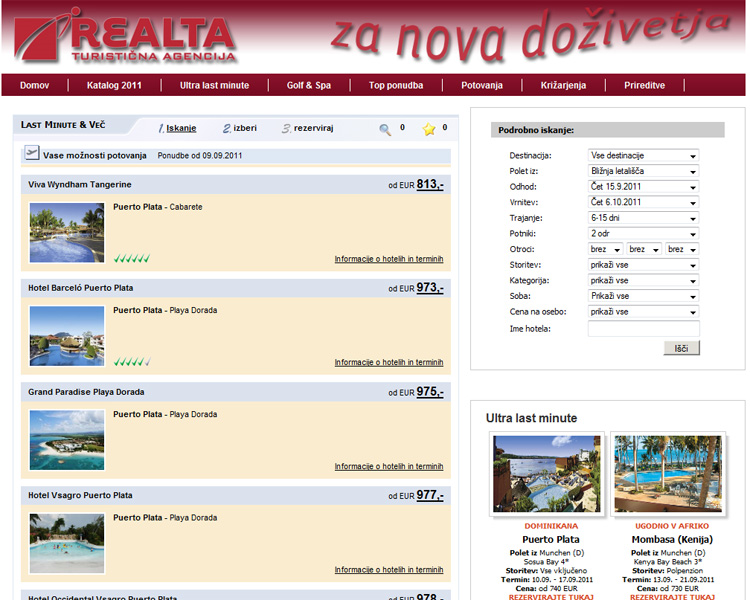Viewport: 750px width, 600px height.
Task: Open the Odhod date dropdown
Action: tap(643, 187)
